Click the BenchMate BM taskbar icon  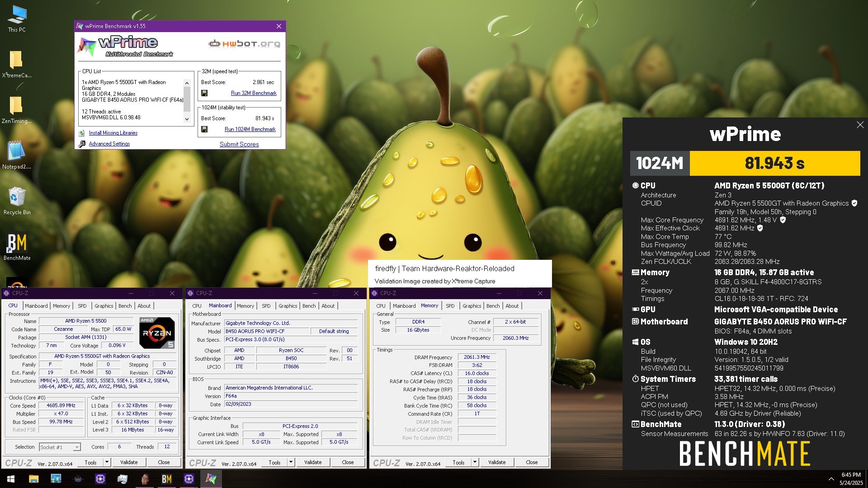tap(167, 479)
